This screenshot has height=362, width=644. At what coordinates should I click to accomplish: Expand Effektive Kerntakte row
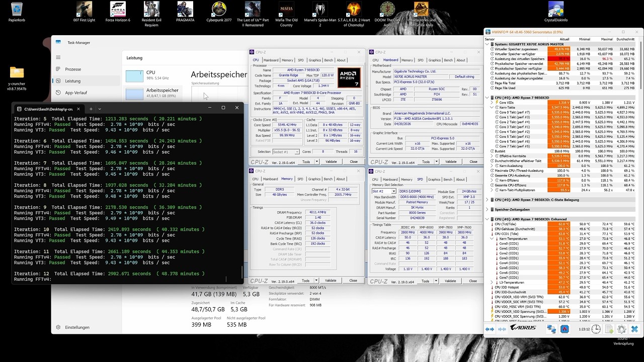point(492,156)
